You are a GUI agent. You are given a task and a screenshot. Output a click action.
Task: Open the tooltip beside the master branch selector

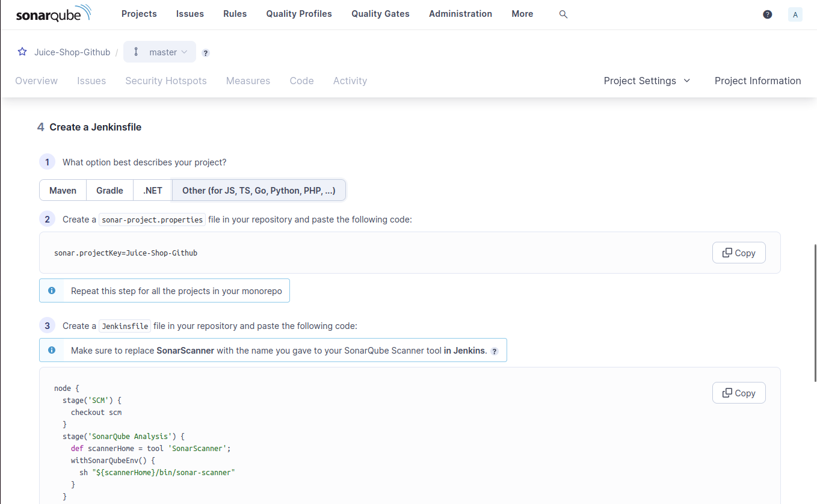point(205,53)
